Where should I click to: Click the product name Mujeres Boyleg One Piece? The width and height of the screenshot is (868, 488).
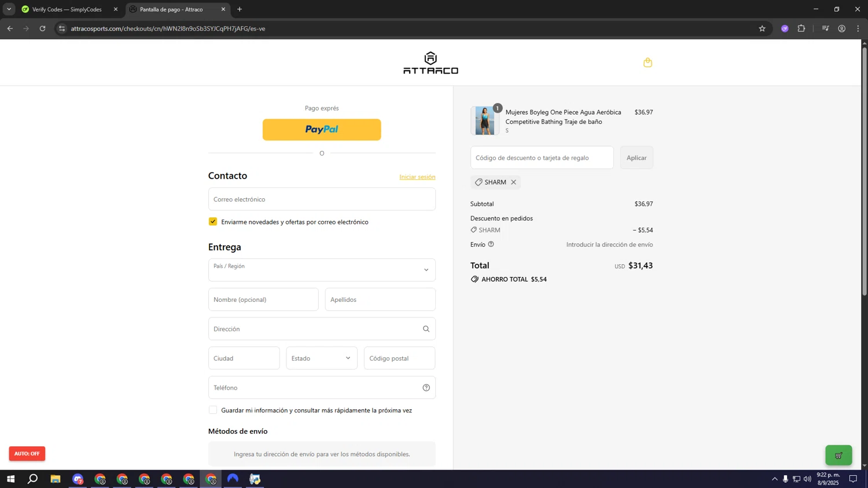click(563, 117)
